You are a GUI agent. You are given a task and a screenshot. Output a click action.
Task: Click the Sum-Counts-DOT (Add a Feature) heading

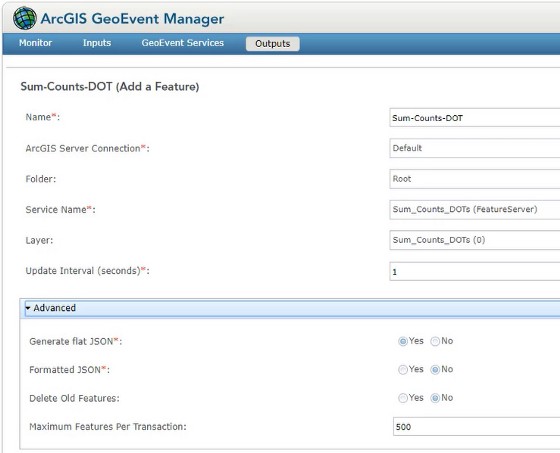click(x=110, y=87)
